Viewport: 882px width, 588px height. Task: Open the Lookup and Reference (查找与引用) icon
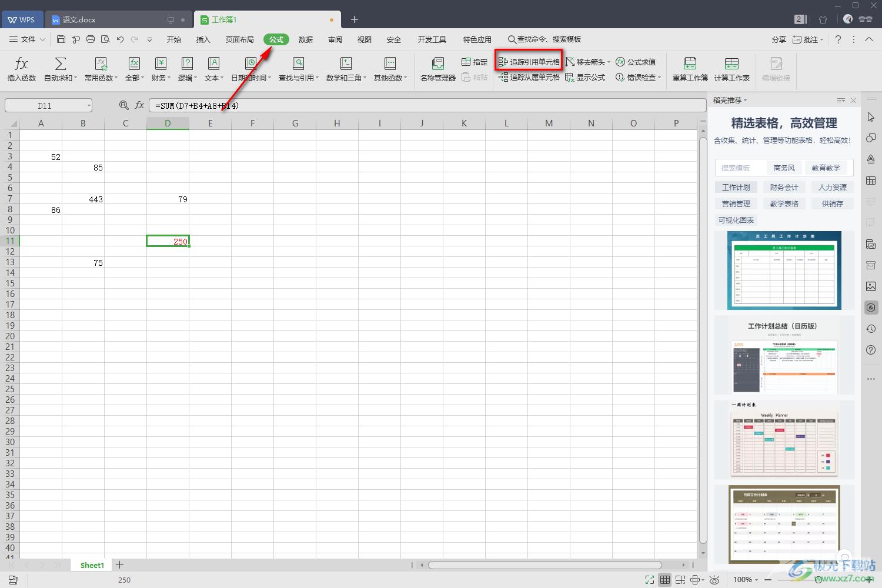[298, 64]
